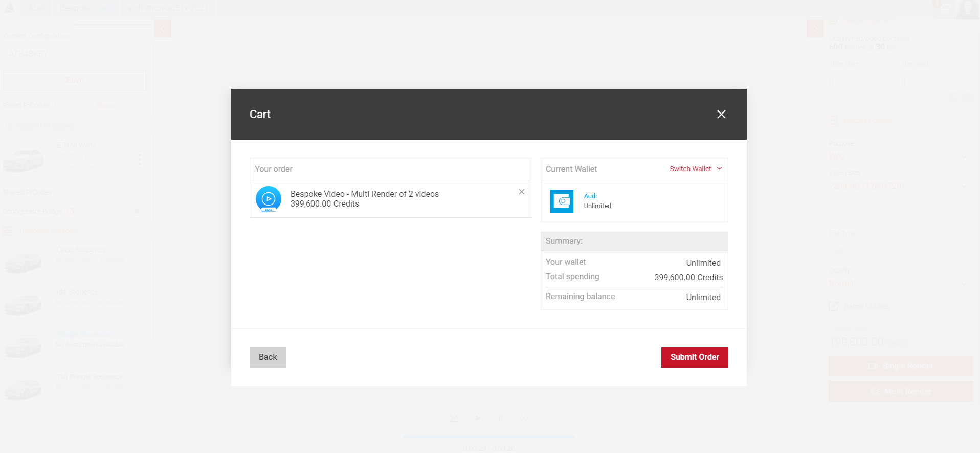Click the 'Your order' heading

274,169
